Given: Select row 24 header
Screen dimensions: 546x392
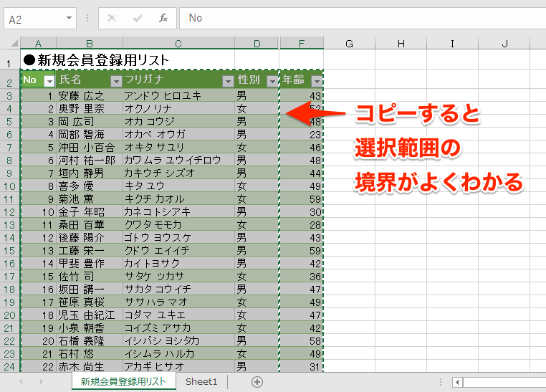Looking at the screenshot, I should [x=10, y=367].
